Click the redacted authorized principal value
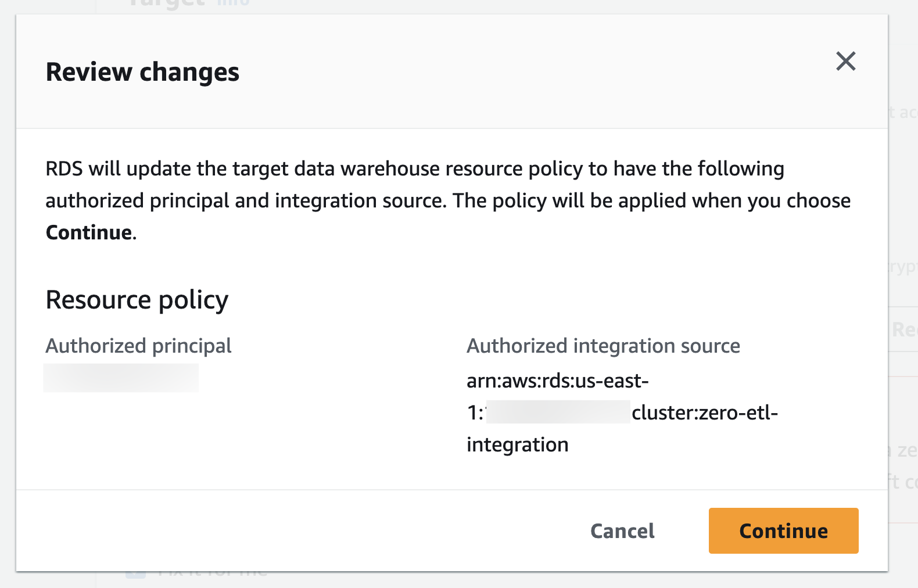This screenshot has height=588, width=918. [121, 378]
